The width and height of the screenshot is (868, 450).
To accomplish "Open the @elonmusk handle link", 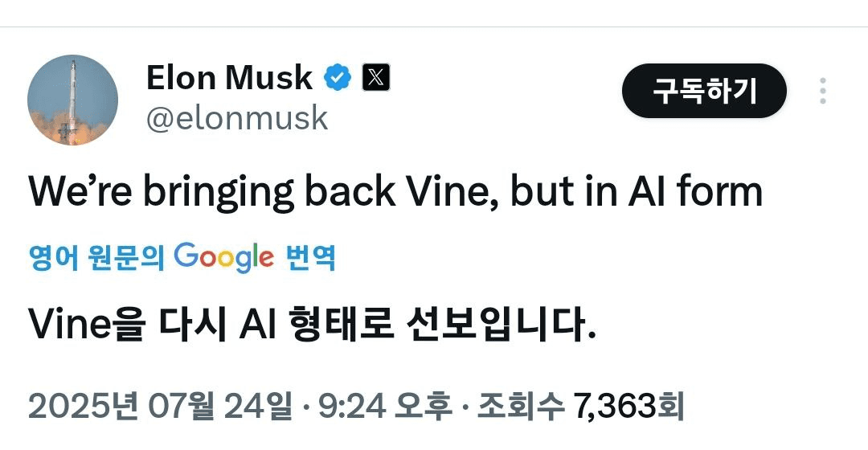I will click(x=237, y=118).
